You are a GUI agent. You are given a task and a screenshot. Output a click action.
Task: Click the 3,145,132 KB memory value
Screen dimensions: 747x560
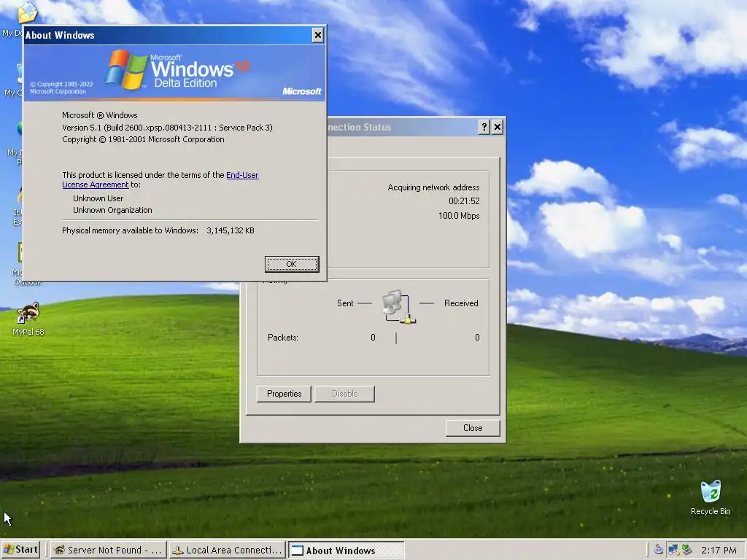pos(230,230)
